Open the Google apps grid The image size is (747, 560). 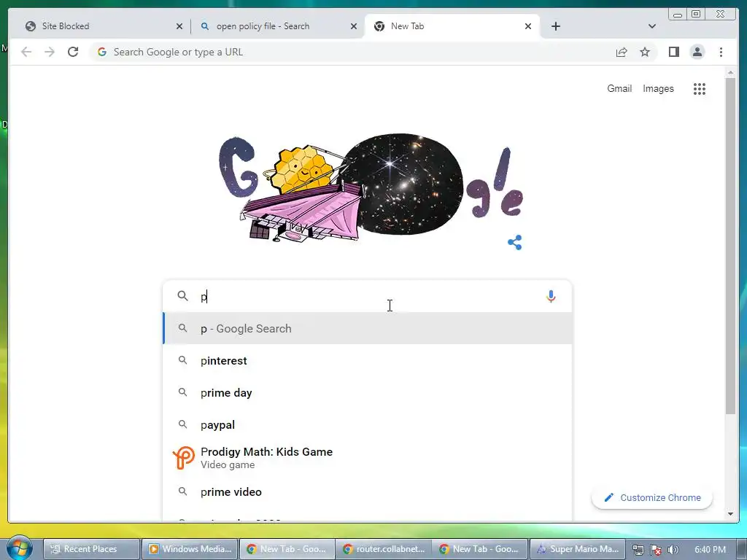coord(700,88)
